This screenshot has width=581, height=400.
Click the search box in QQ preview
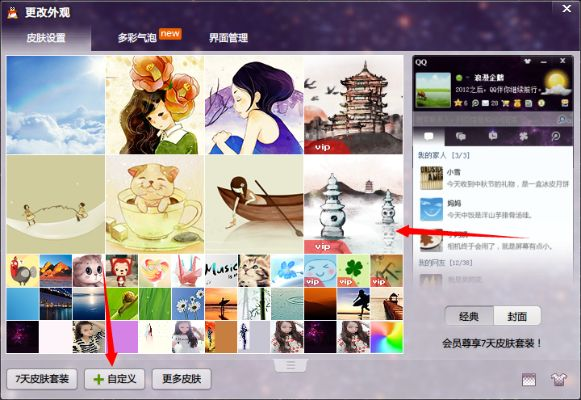coord(493,119)
